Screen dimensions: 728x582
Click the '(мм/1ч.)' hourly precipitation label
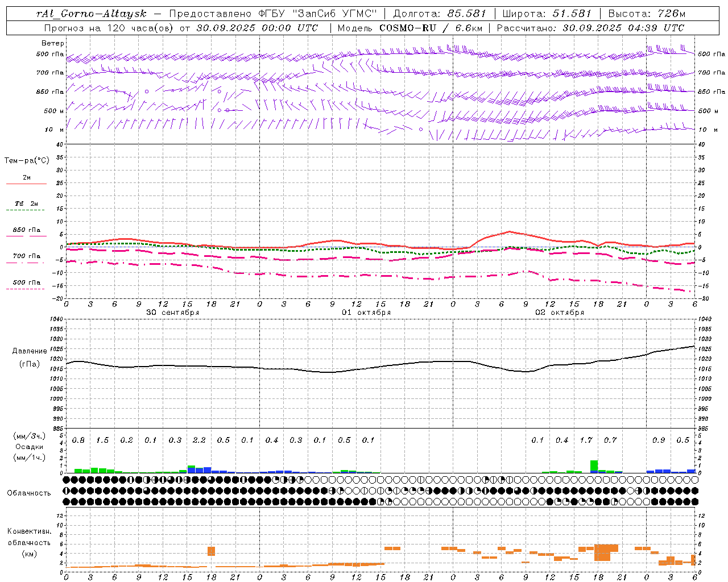29,457
